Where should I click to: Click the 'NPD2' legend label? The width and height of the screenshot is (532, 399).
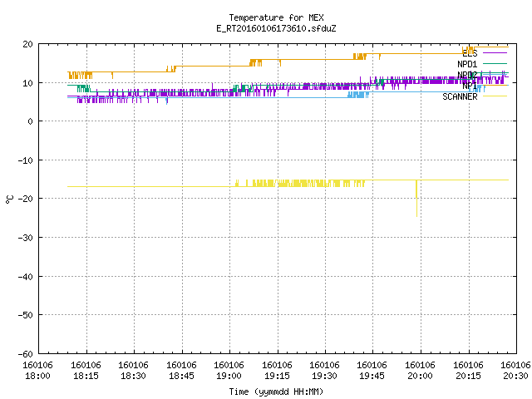point(467,75)
